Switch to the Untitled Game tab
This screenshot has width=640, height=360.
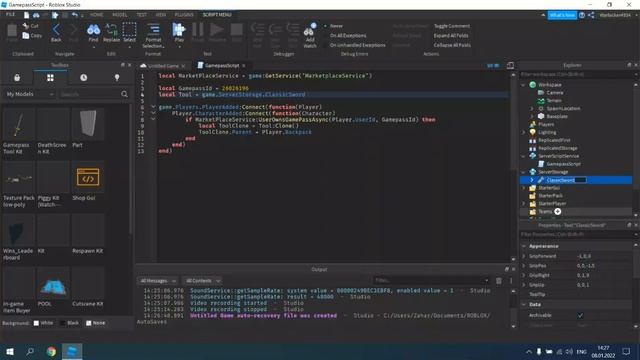[163, 66]
